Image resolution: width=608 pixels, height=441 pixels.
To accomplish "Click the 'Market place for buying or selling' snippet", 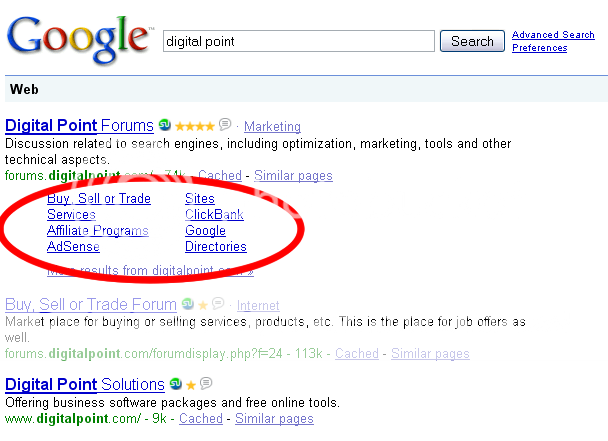I will point(265,329).
